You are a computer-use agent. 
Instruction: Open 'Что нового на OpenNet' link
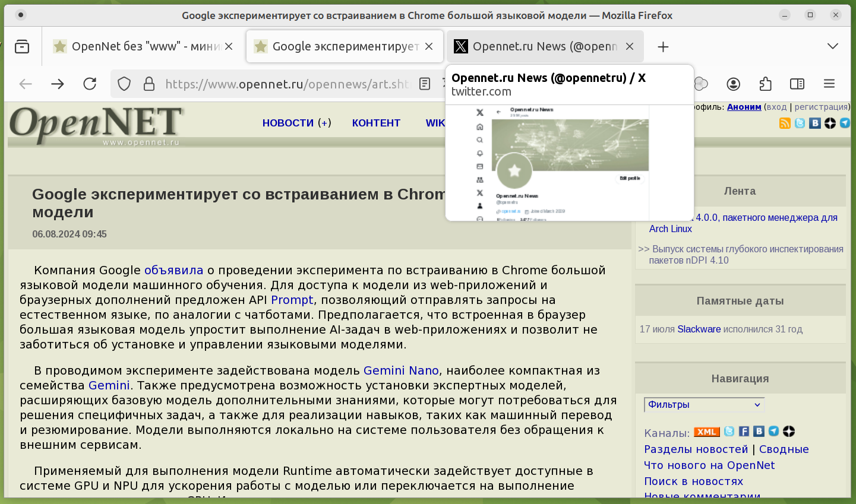point(709,465)
